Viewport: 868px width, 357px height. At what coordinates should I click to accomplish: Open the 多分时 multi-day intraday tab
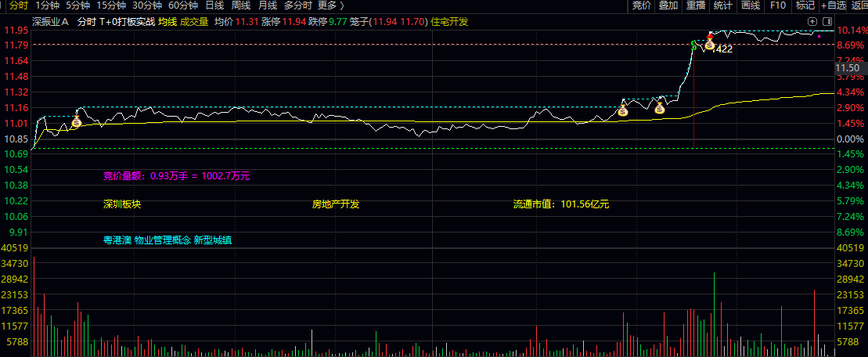click(298, 5)
